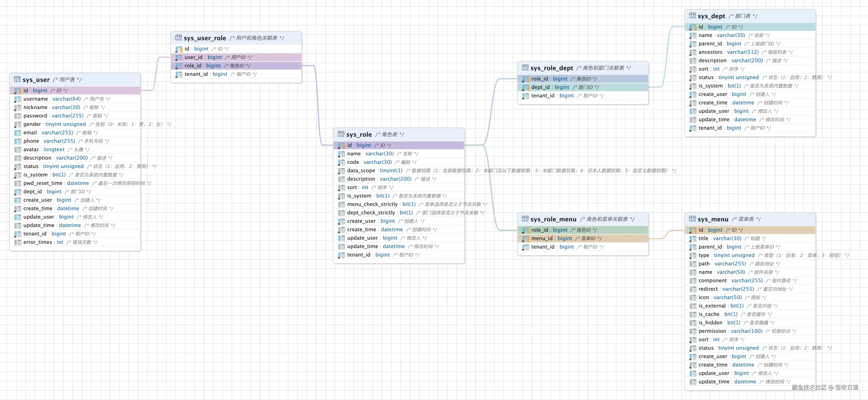Click the sys_role_menu table header icon
This screenshot has width=868, height=400.
pos(525,219)
